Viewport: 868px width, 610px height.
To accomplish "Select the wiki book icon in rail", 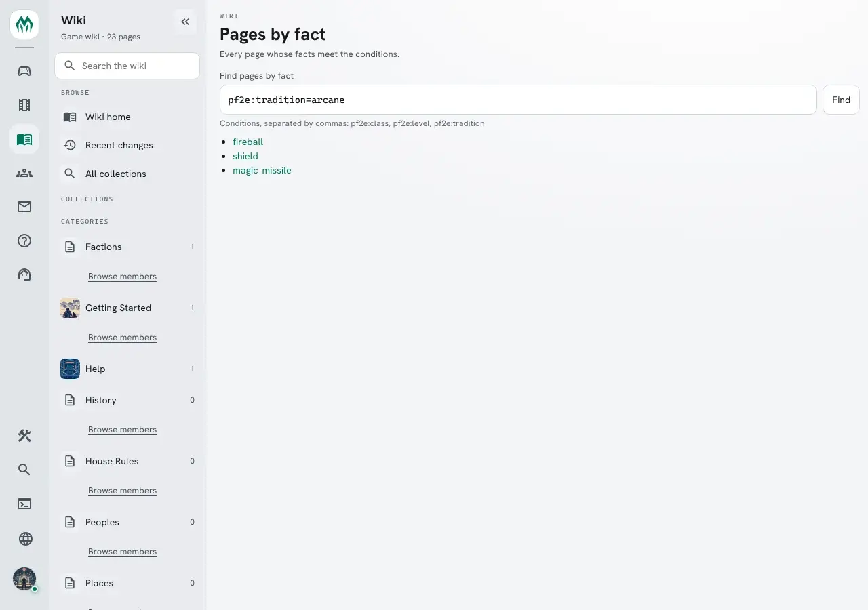I will (x=24, y=139).
